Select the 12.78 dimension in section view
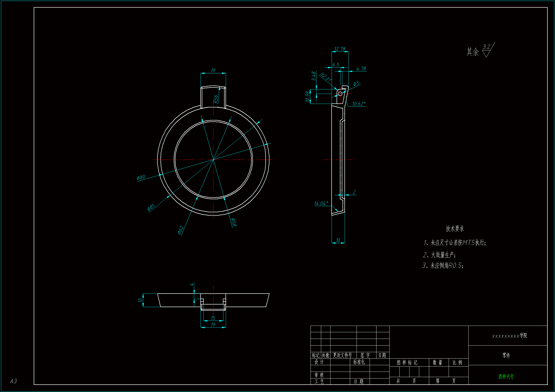The image size is (555, 392). point(340,49)
